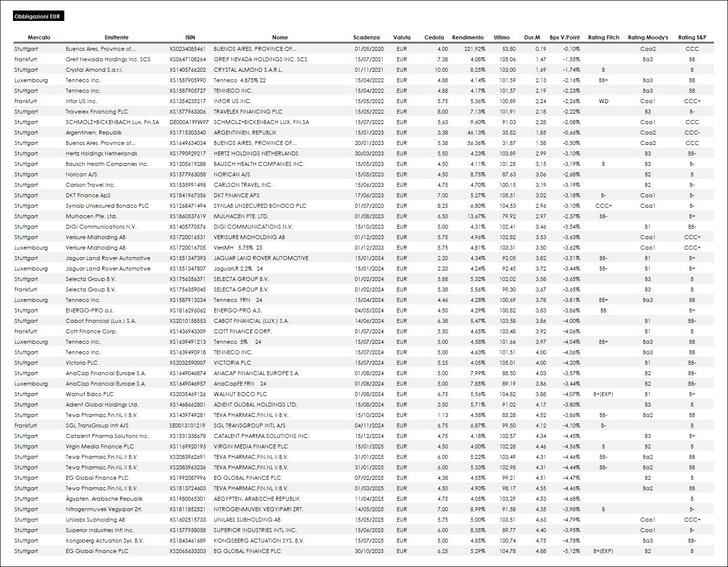Click emittente cell DIGI Communications N.V.

101,227
